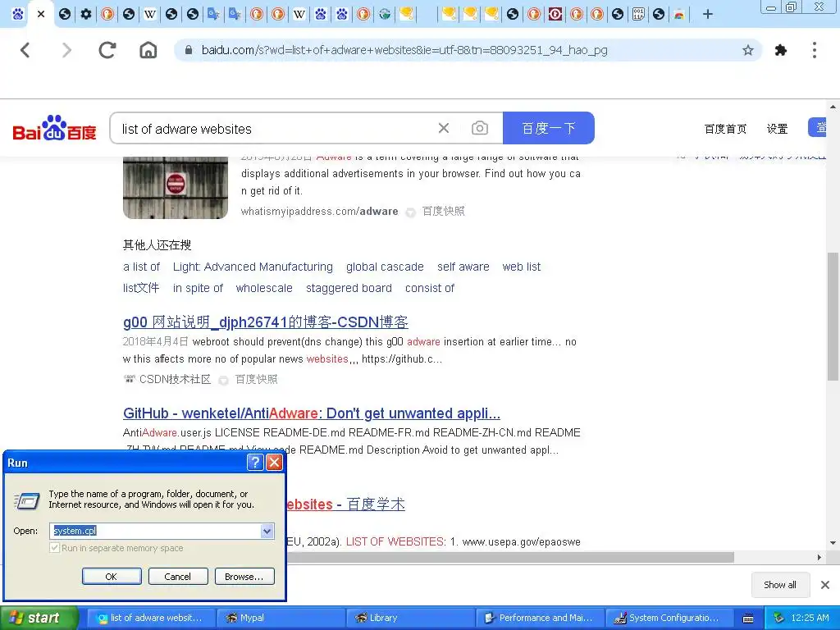Image resolution: width=840 pixels, height=630 pixels.
Task: Click the horizontal scrollbar thumb
Action: (509, 557)
